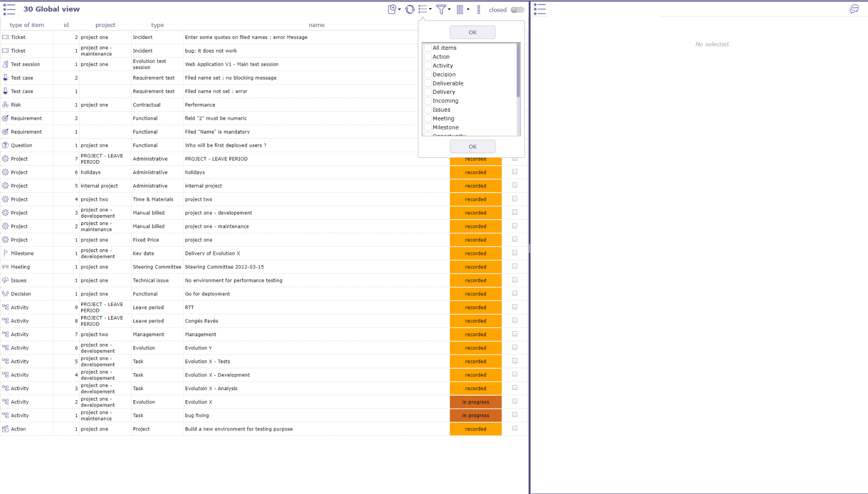Viewport: 868px width, 494px height.
Task: Refresh the Global view list
Action: click(410, 10)
